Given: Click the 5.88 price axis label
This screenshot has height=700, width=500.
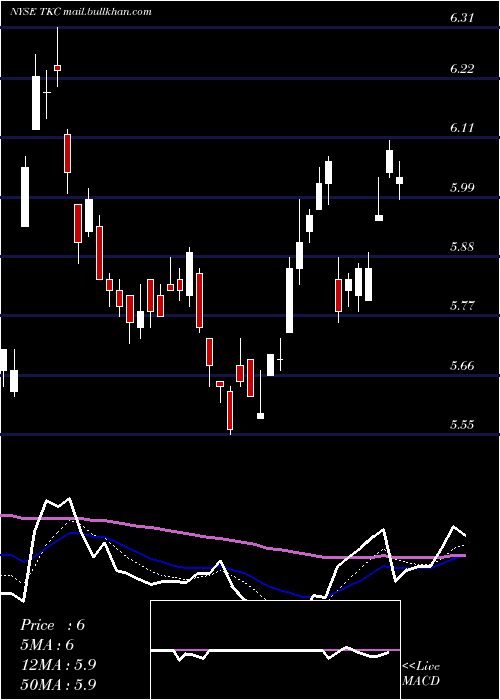Looking at the screenshot, I should [462, 247].
